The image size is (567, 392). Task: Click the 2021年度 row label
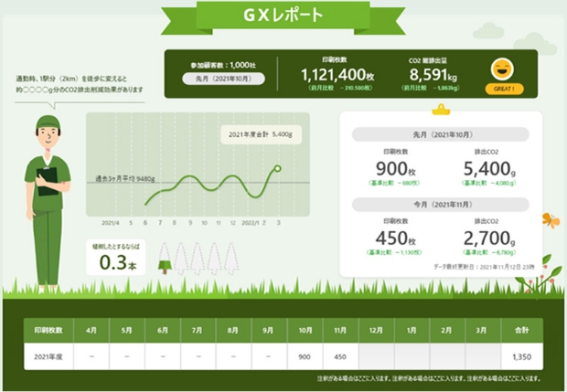click(x=48, y=356)
